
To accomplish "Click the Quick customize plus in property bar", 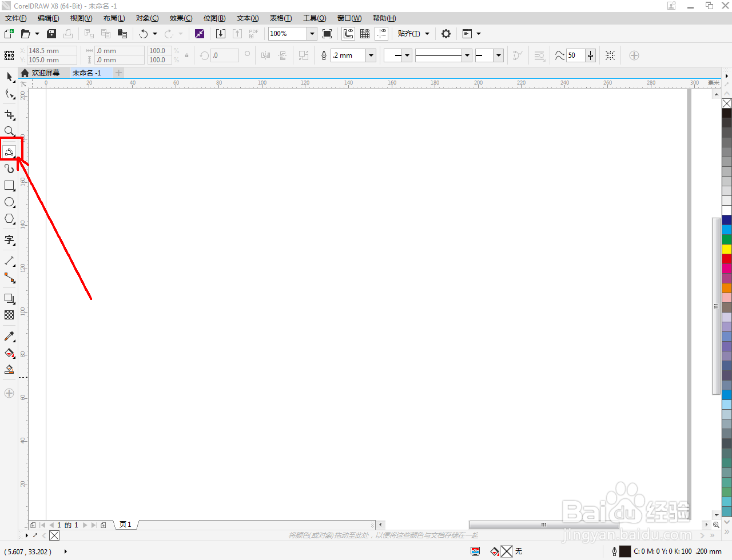I will 634,55.
